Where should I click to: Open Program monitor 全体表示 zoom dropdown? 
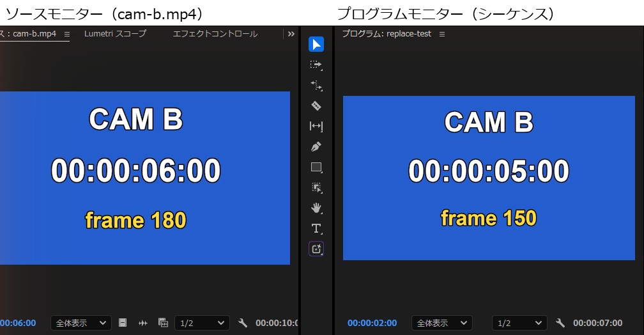pyautogui.click(x=442, y=323)
